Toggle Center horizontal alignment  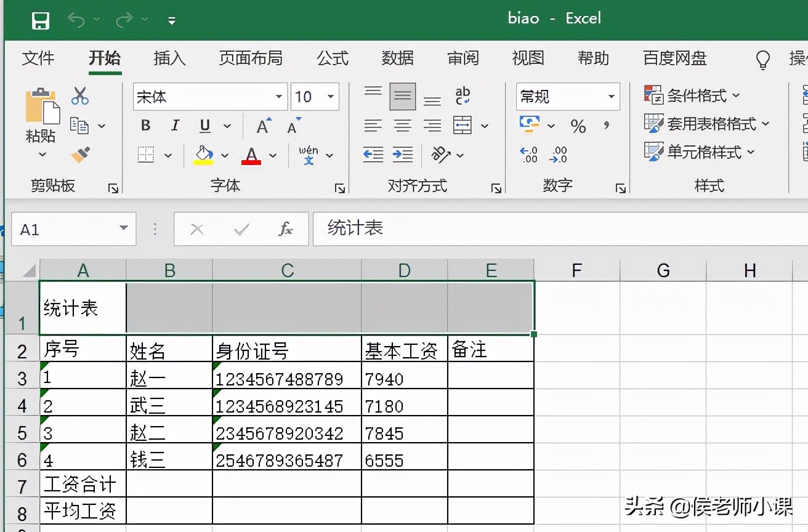click(403, 126)
